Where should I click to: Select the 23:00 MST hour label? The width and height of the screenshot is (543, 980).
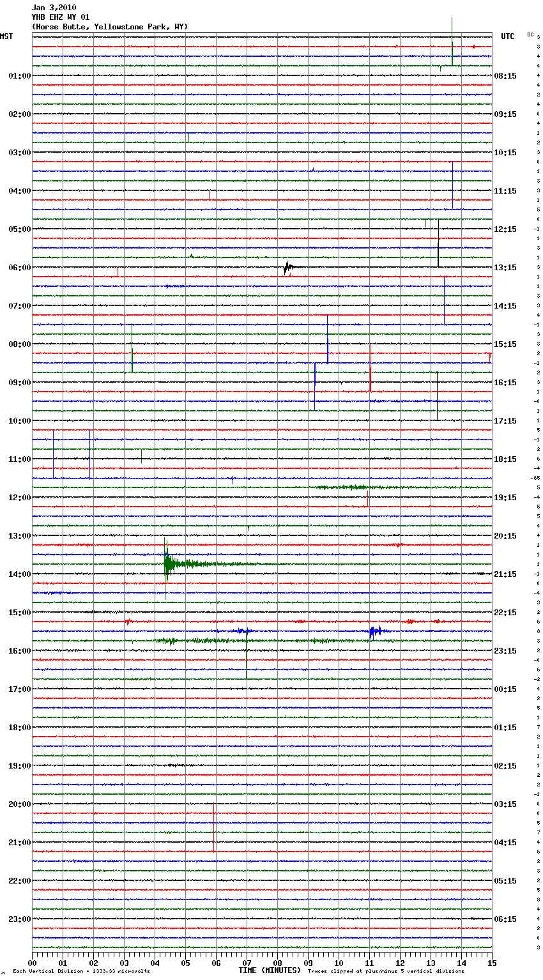click(19, 919)
